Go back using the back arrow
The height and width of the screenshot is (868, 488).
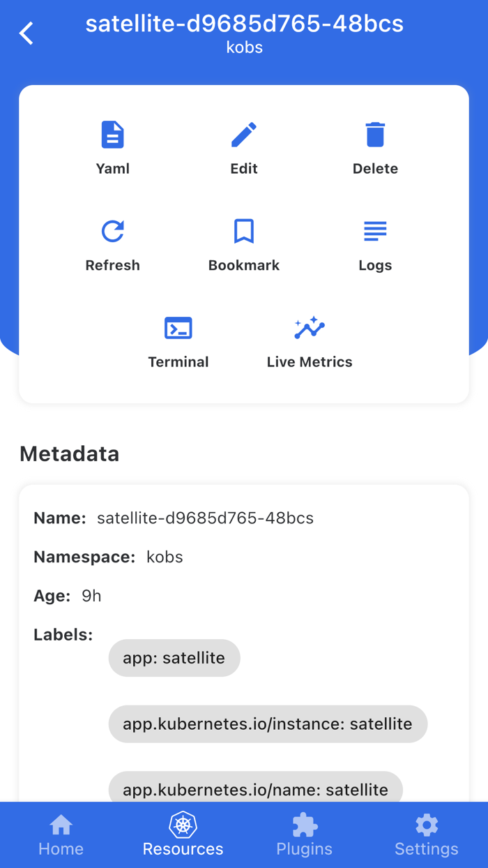pyautogui.click(x=26, y=32)
